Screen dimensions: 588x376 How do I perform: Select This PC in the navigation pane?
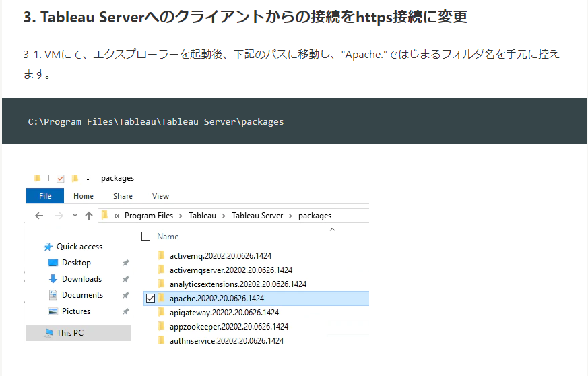pos(79,332)
